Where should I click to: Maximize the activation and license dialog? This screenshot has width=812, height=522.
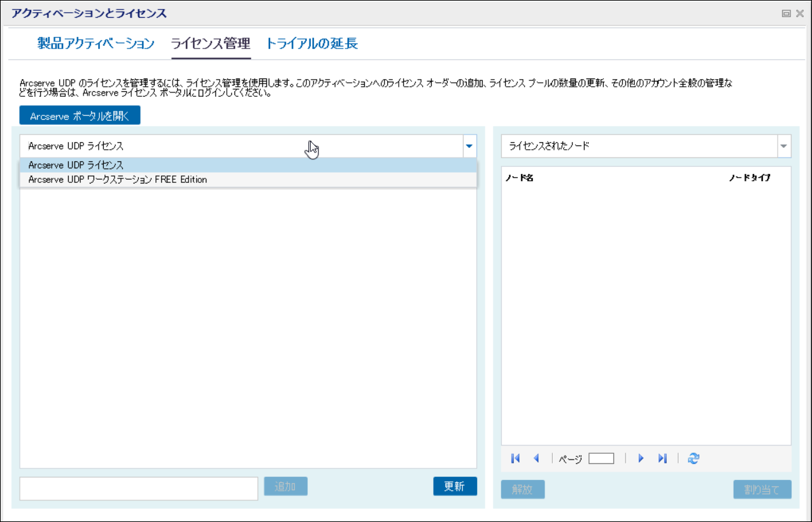[x=787, y=13]
